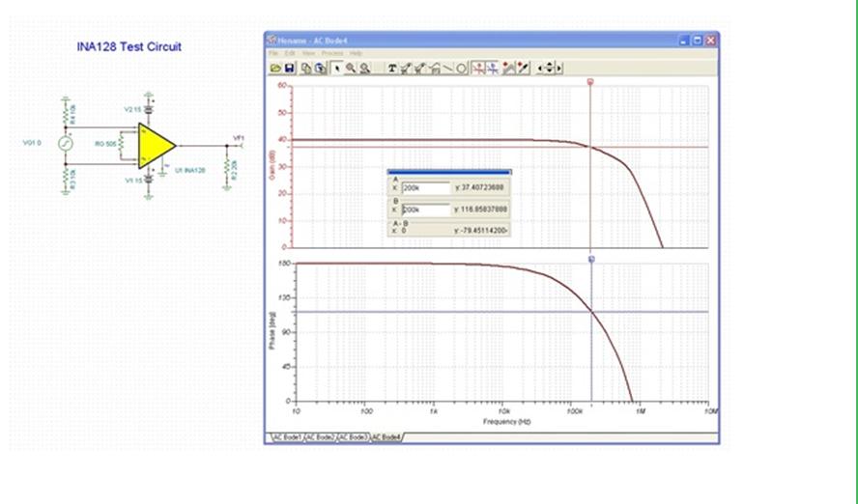Click the V1 15 battery symbol
Screen dimensions: 858x504
148,180
